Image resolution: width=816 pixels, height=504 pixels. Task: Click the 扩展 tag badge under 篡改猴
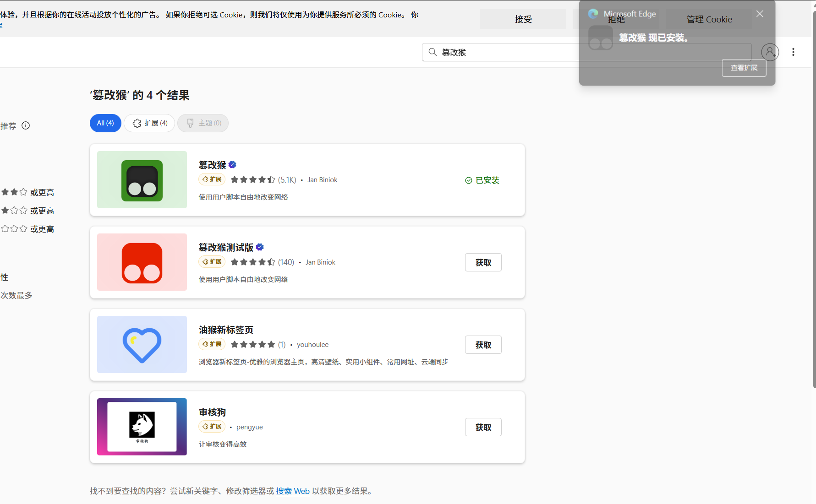[x=212, y=179]
